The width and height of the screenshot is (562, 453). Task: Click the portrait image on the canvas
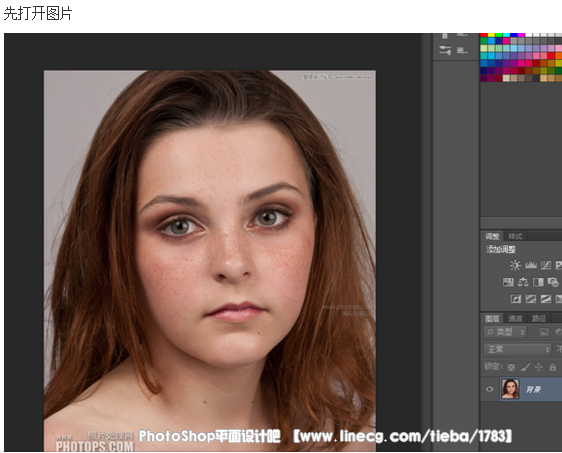coord(210,260)
